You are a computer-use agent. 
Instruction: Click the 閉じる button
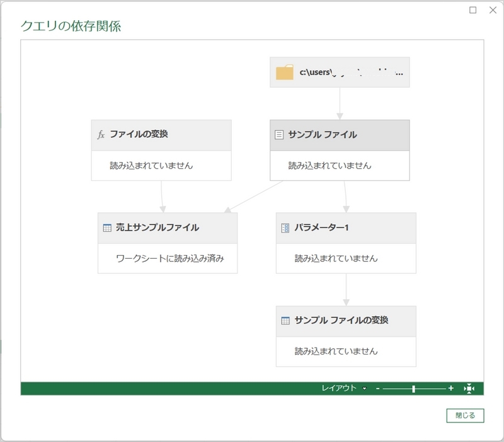click(x=465, y=416)
